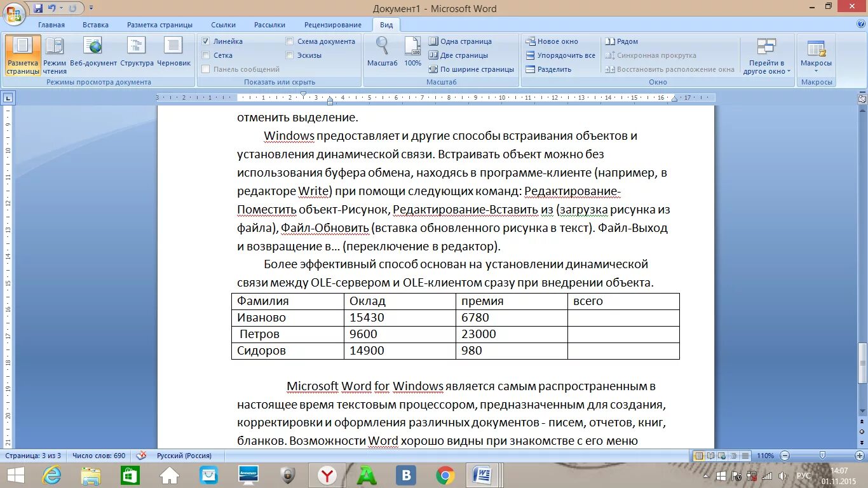868x488 pixels.
Task: Click the spelling check status icon
Action: (x=140, y=456)
